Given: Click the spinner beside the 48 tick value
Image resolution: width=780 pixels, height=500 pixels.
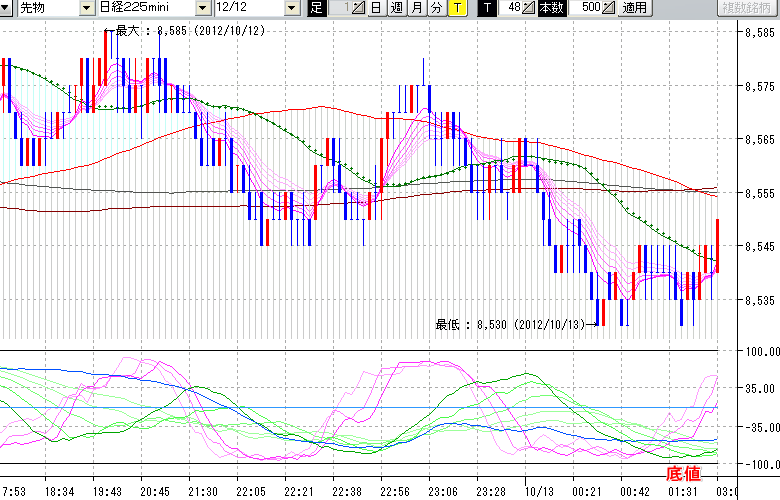Looking at the screenshot, I should click(529, 8).
